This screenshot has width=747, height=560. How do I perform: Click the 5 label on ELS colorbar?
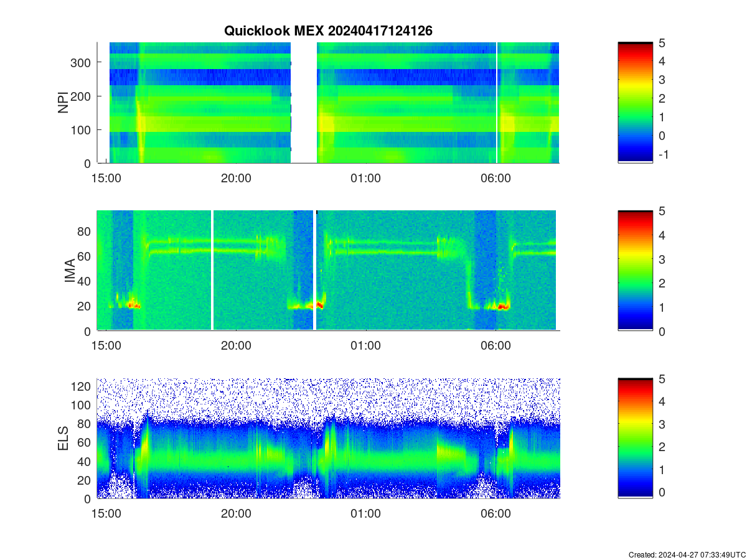pos(662,379)
